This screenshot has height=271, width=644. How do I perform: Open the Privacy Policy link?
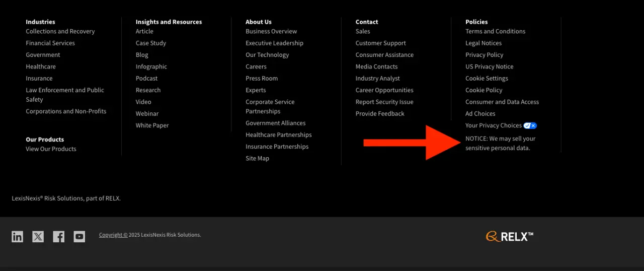point(484,55)
